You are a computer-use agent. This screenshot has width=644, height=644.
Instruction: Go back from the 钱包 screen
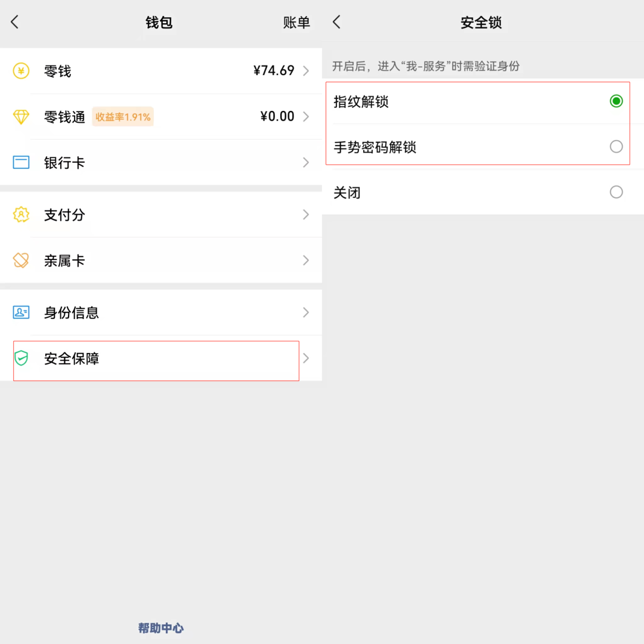[15, 22]
